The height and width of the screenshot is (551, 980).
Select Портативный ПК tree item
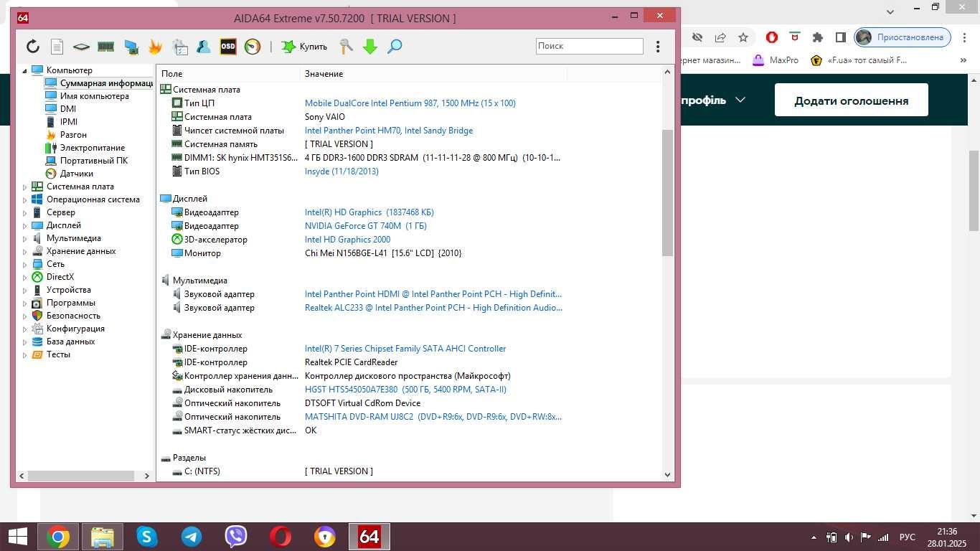click(94, 161)
